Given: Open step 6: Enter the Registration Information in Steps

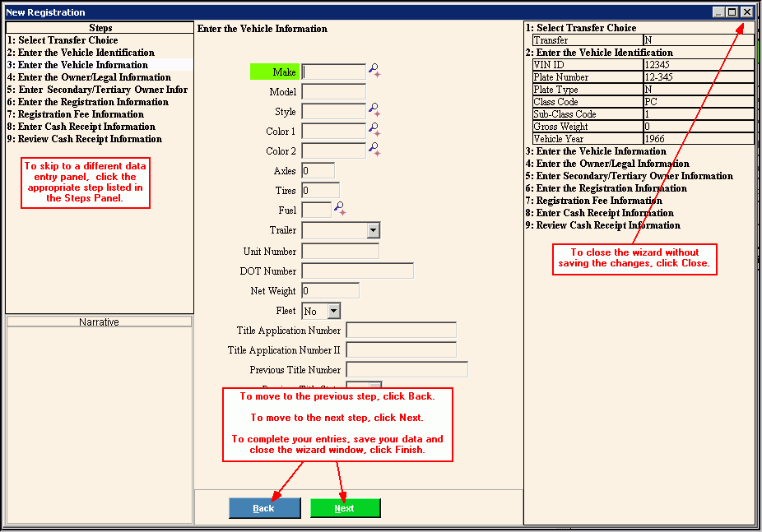Looking at the screenshot, I should (x=99, y=102).
